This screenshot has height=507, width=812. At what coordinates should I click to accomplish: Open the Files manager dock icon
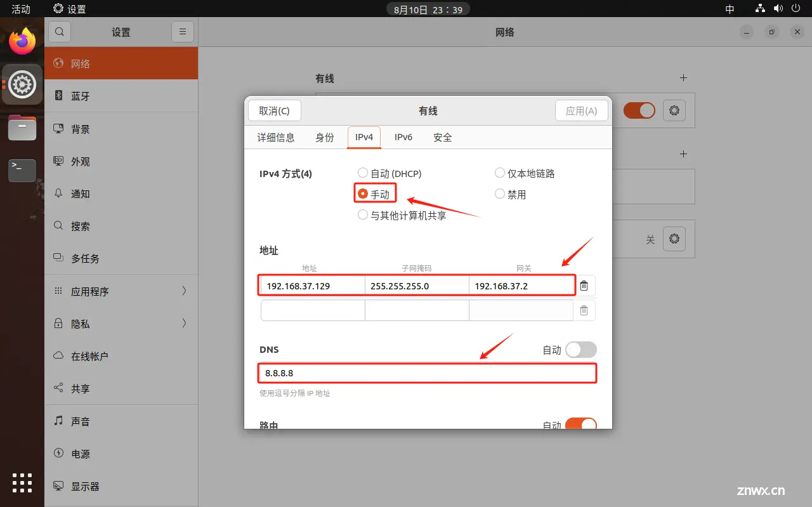(x=22, y=128)
